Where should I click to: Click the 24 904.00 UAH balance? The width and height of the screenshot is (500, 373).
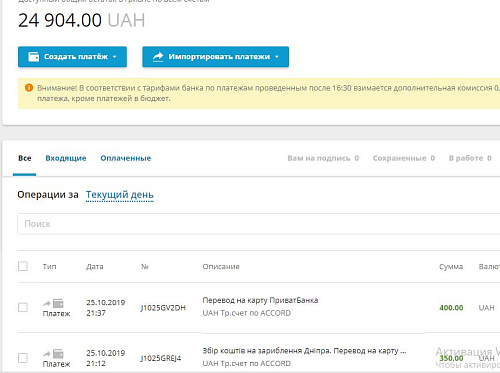click(x=82, y=20)
